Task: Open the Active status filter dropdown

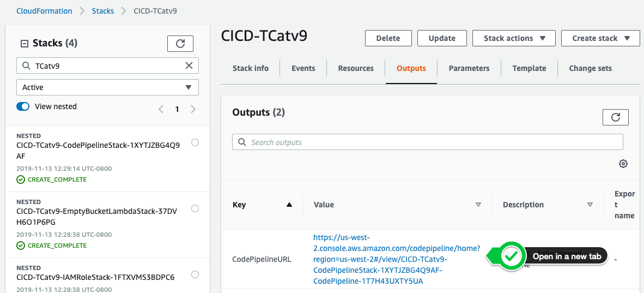Action: pos(108,87)
